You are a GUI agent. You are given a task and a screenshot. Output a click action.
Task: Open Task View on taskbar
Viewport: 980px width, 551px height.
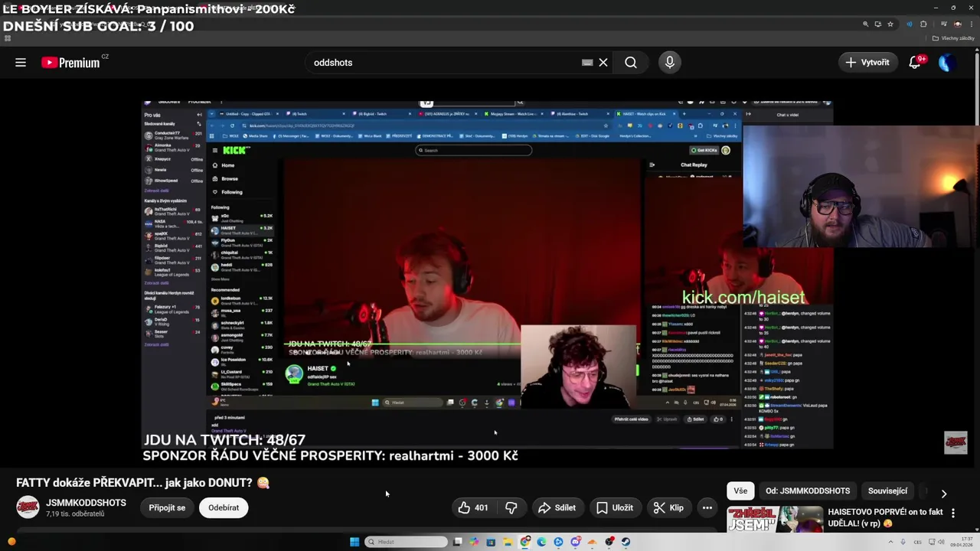click(x=458, y=542)
